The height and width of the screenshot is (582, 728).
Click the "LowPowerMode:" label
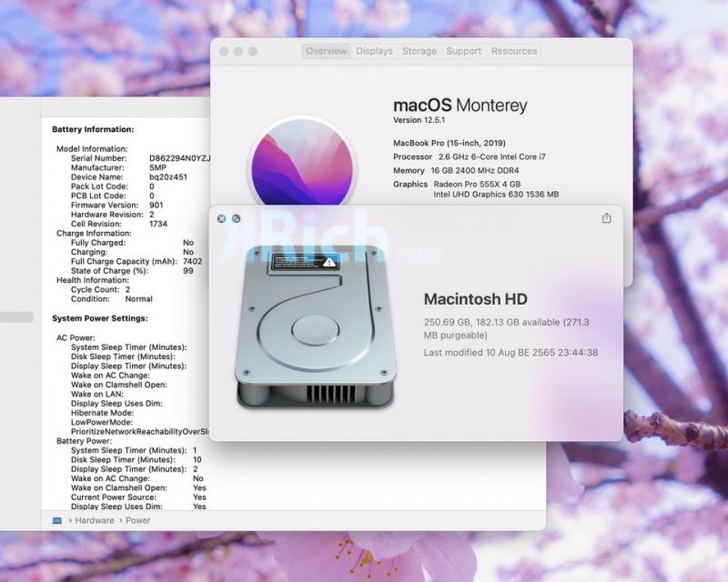click(102, 422)
